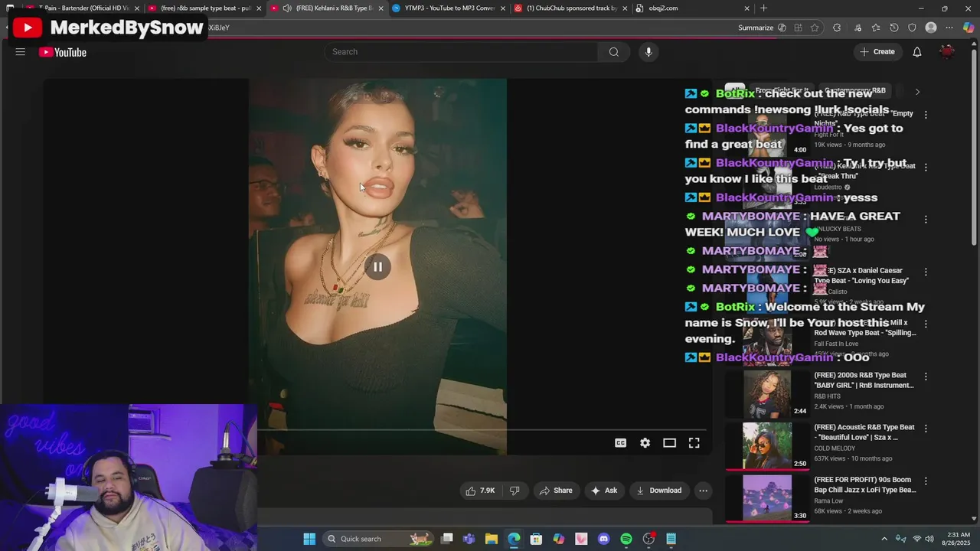Select the Contemporary R&B chip
The width and height of the screenshot is (980, 551).
856,90
